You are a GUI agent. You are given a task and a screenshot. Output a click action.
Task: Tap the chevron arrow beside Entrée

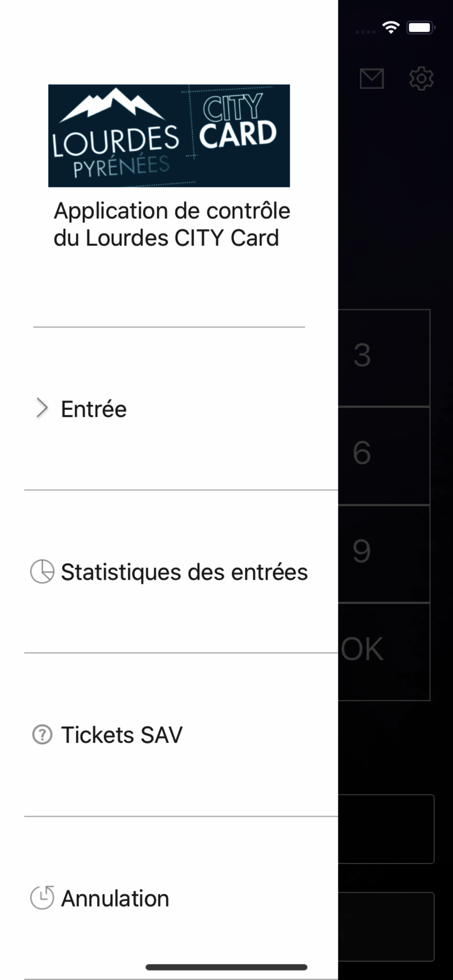click(x=42, y=408)
